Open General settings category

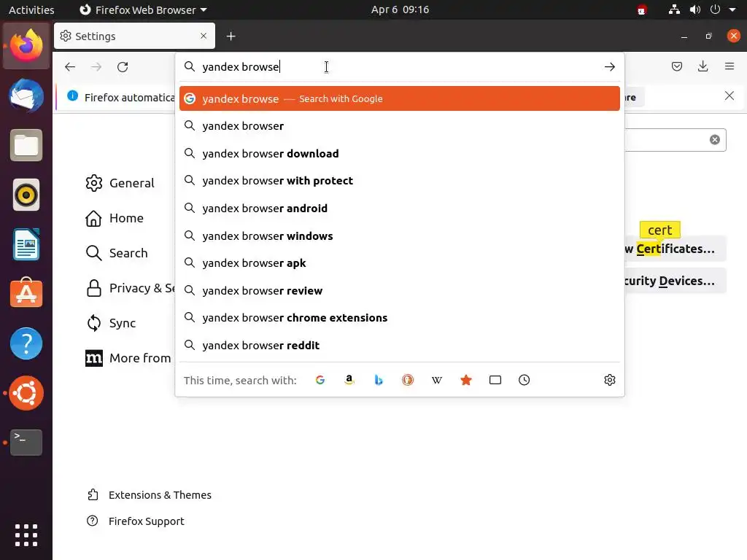[120, 183]
